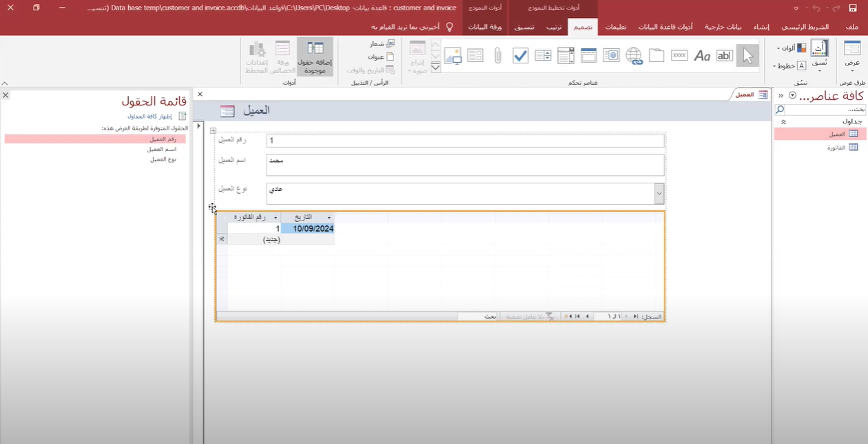Choose the Hyperlink globe control
Screen dimensions: 868x444
(x=634, y=56)
